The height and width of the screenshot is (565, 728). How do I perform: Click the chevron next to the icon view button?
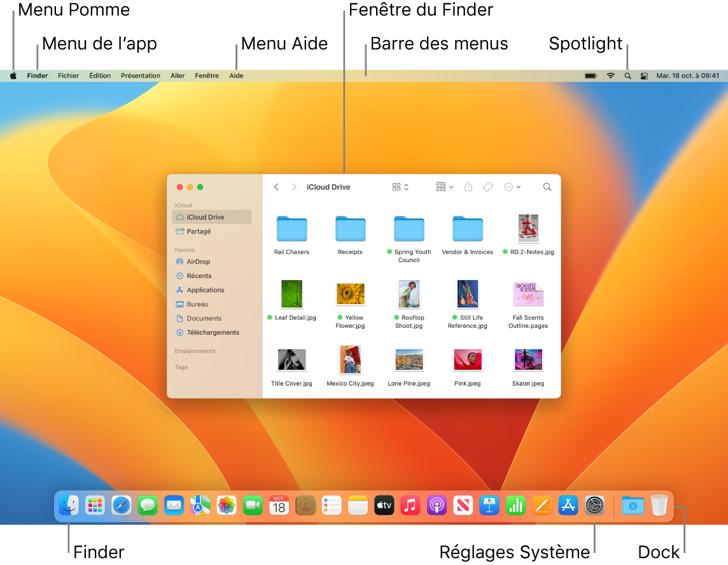pos(405,186)
